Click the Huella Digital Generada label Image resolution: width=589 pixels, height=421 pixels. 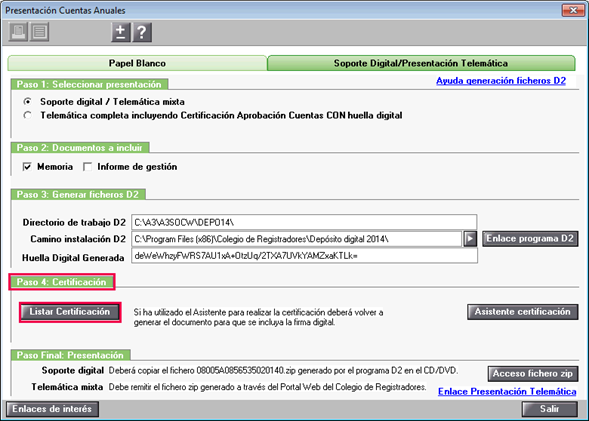[73, 258]
